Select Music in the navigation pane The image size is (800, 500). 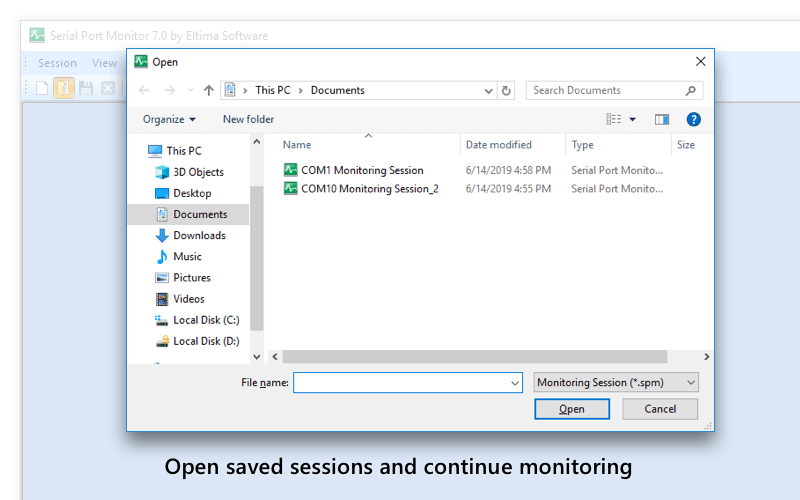click(x=179, y=257)
